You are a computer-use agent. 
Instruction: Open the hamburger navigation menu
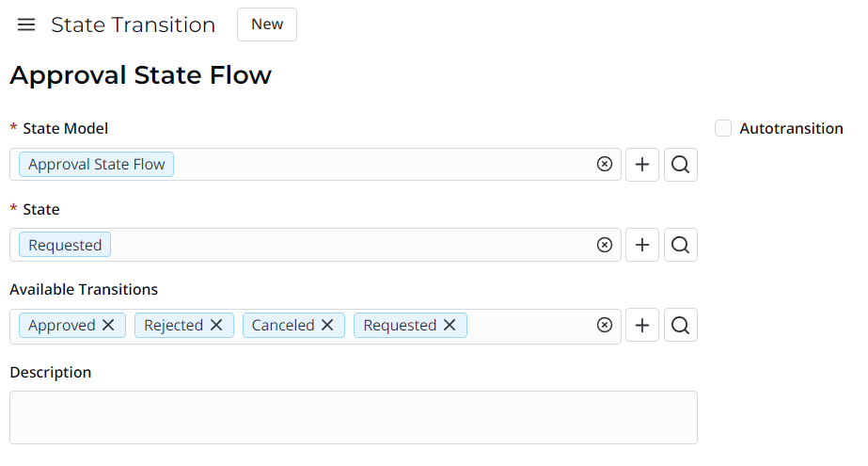[x=26, y=24]
